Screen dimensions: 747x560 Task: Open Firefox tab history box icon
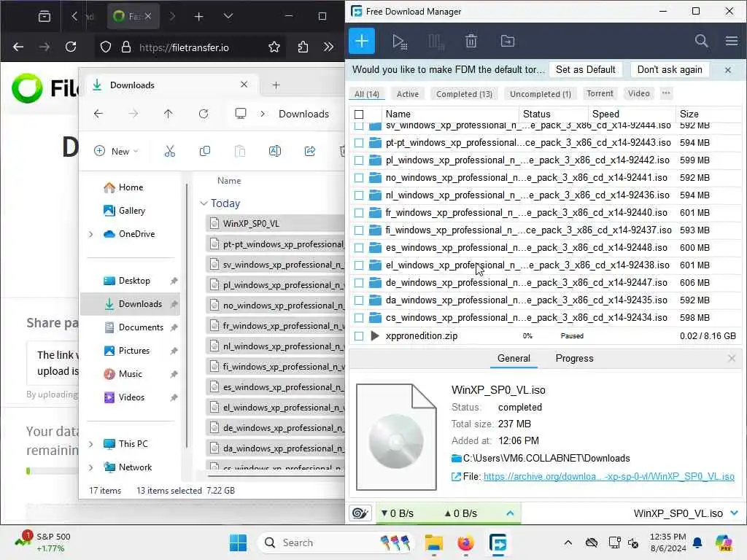[44, 17]
